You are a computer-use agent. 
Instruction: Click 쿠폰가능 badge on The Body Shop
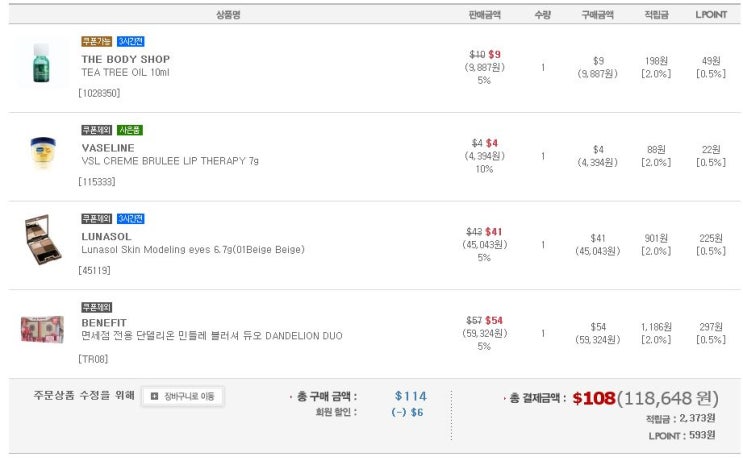click(97, 41)
